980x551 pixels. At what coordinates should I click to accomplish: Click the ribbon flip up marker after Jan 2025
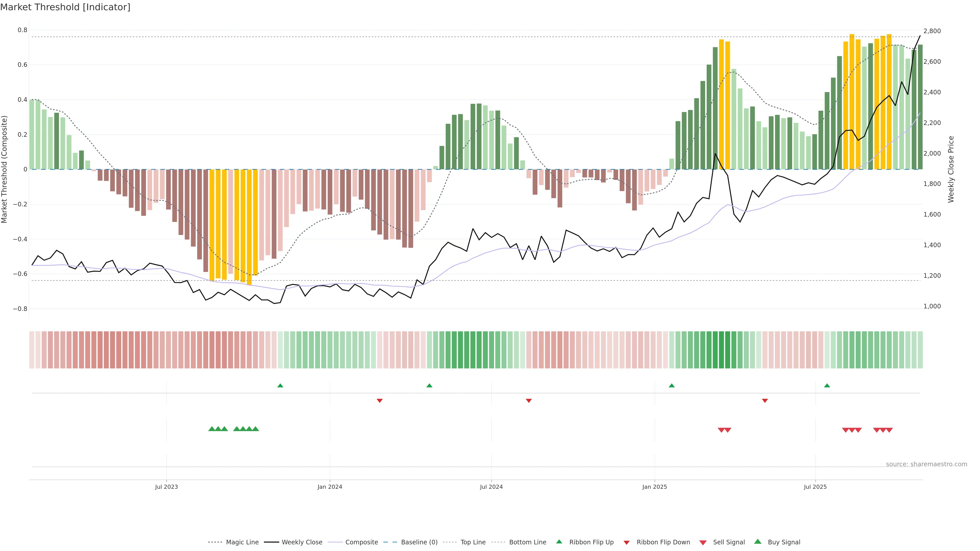(671, 386)
